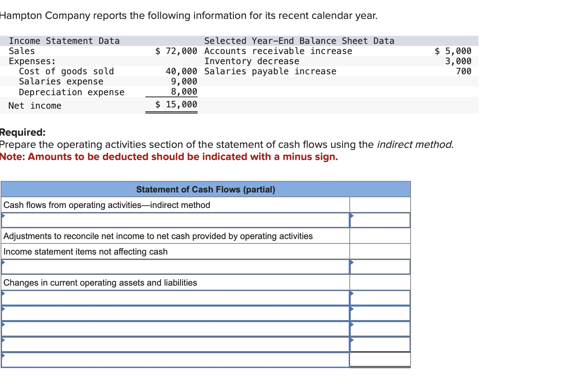Click the 'Required:' heading
588x391 pixels.
pos(23,132)
